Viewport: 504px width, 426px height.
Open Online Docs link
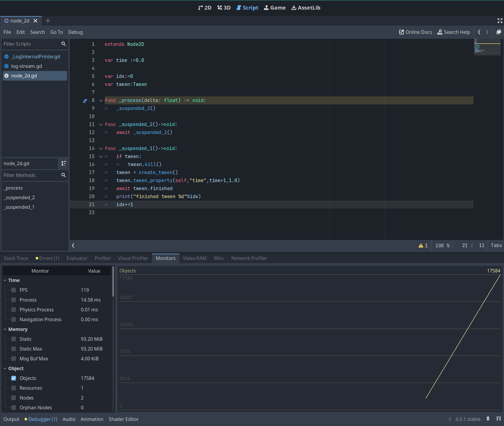[x=415, y=32]
